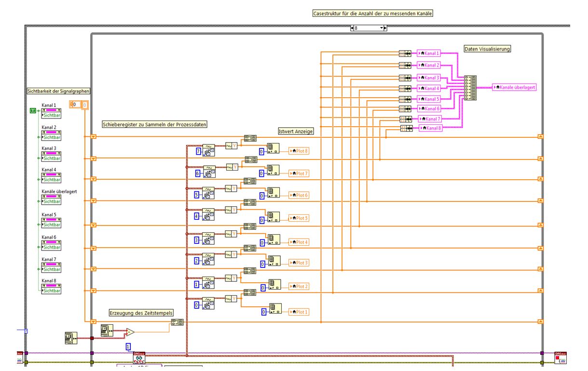
Task: Click the Plot 4 indicator terminal
Action: point(299,242)
